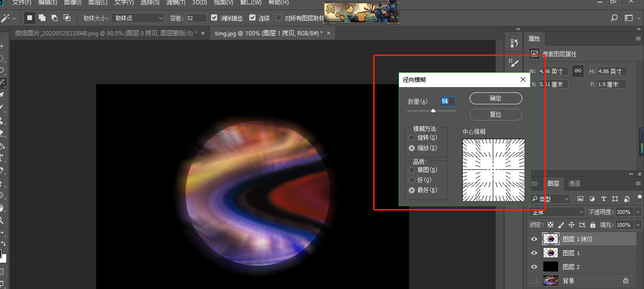The height and width of the screenshot is (289, 644).
Task: Select the 缩放 blur method radio button
Action: (x=411, y=148)
